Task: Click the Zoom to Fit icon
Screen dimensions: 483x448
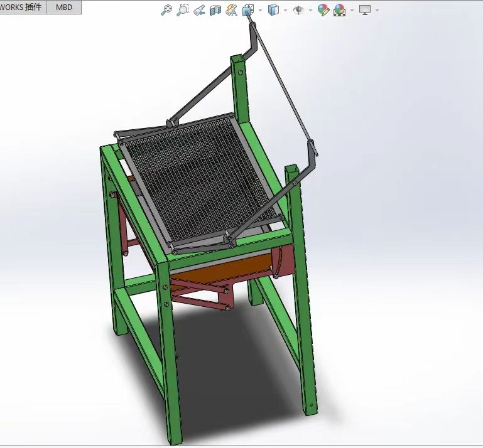Action: click(x=166, y=10)
